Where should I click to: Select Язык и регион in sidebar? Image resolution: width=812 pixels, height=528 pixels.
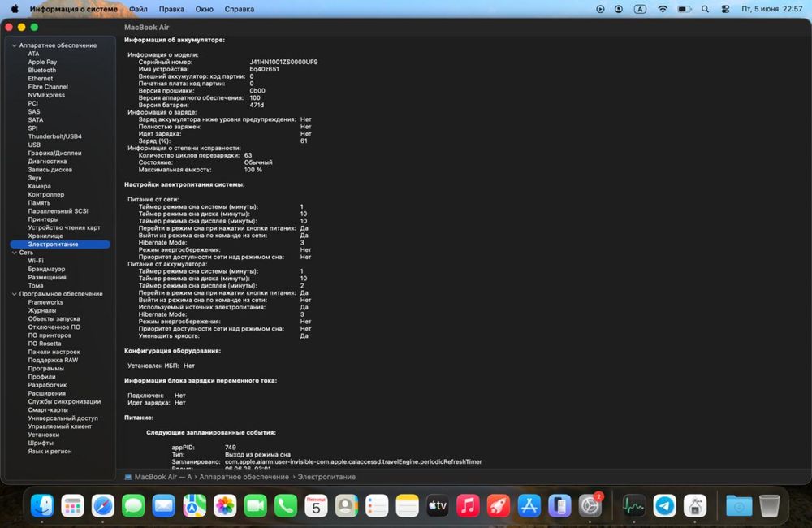(50, 452)
